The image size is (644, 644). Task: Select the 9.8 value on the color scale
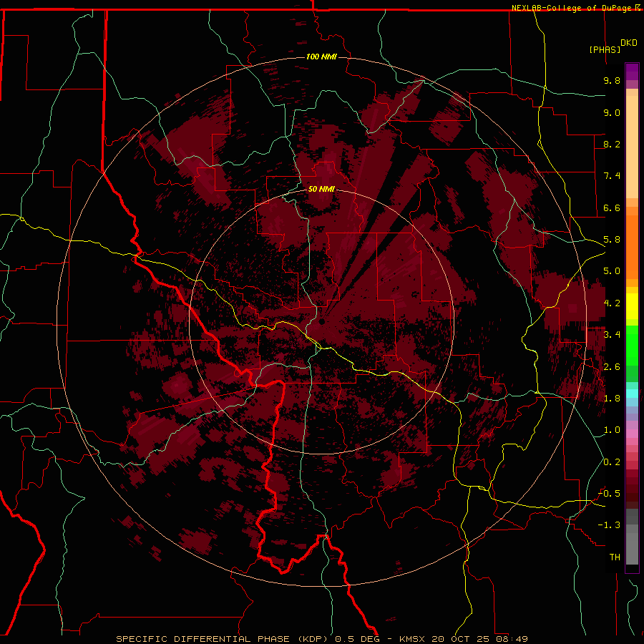click(x=612, y=80)
